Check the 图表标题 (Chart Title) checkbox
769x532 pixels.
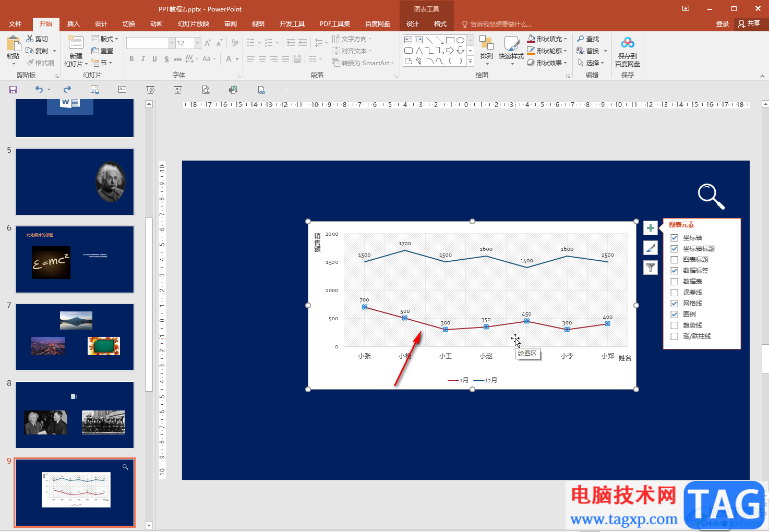[674, 259]
